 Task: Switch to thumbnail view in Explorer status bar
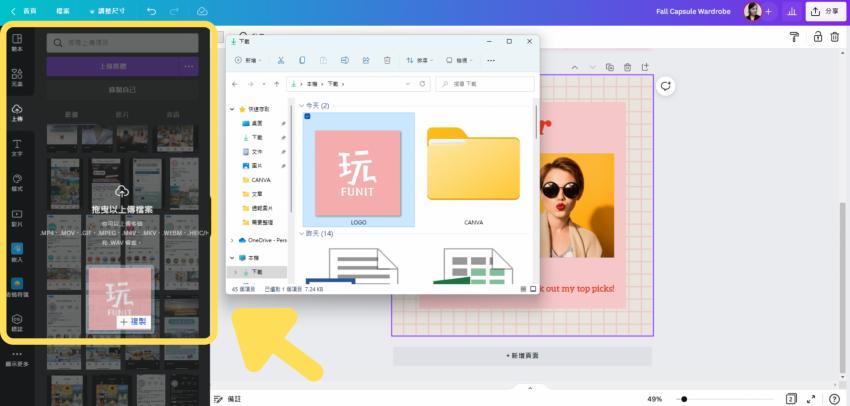pos(531,288)
